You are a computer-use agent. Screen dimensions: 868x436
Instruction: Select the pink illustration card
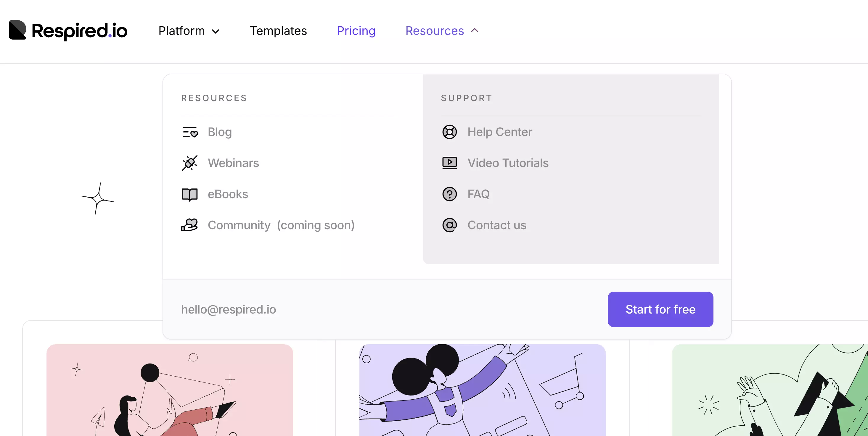(170, 390)
